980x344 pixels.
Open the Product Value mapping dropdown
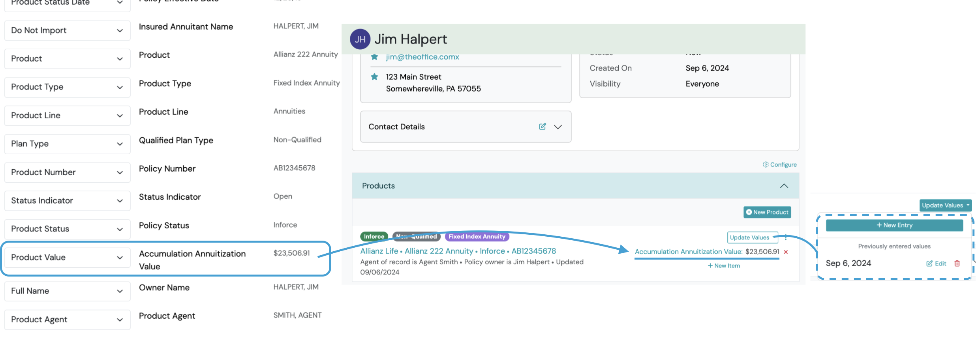pos(67,258)
